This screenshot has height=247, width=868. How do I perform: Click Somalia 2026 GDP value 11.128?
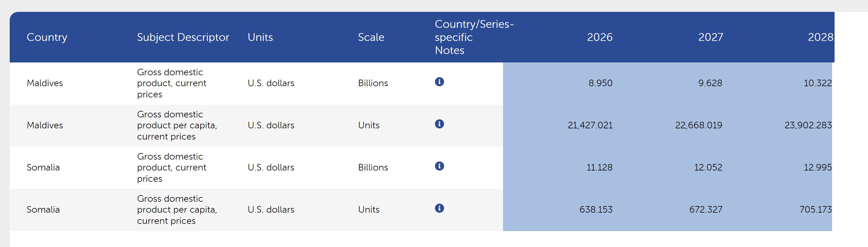click(600, 167)
